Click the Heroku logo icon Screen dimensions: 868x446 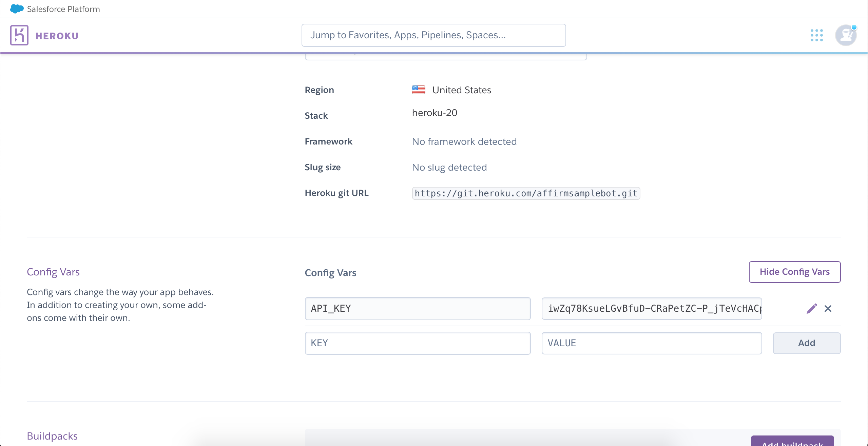pyautogui.click(x=19, y=35)
